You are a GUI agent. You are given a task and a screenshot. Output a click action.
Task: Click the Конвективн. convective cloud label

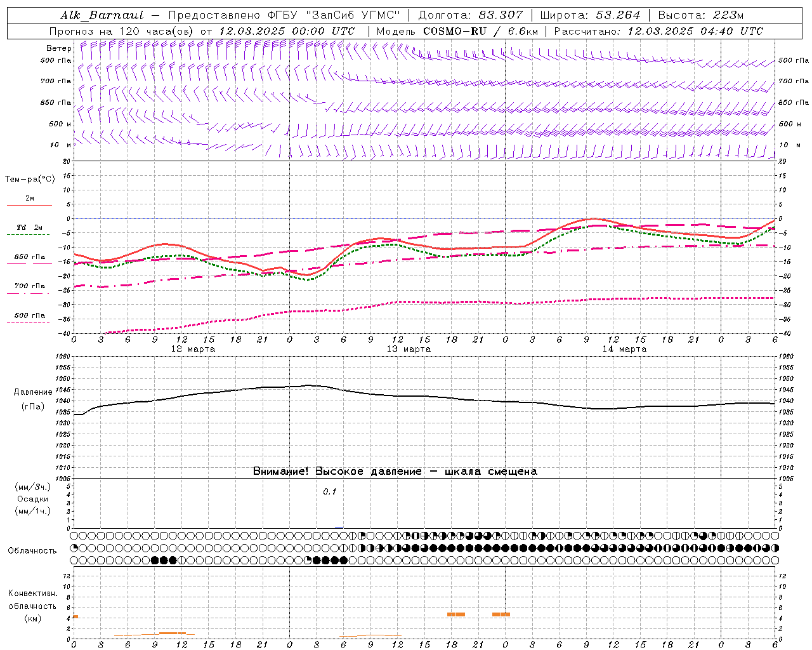[x=32, y=594]
